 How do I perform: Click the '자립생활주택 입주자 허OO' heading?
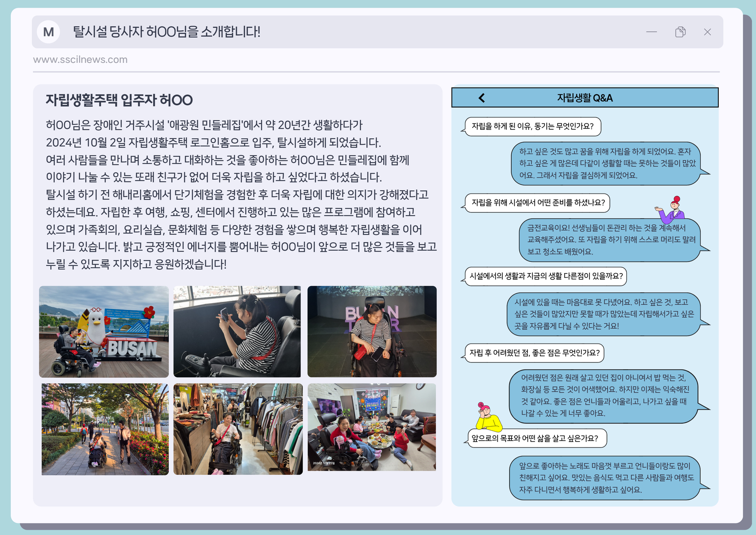pos(119,100)
